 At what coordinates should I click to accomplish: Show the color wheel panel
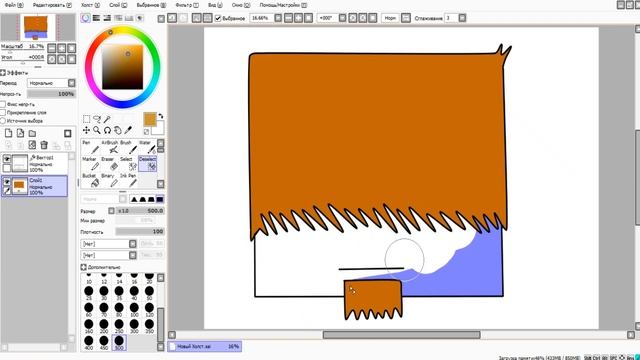(85, 18)
